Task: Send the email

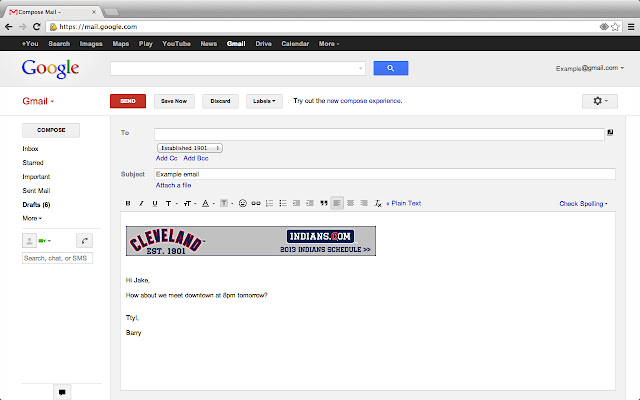Action: coord(128,101)
